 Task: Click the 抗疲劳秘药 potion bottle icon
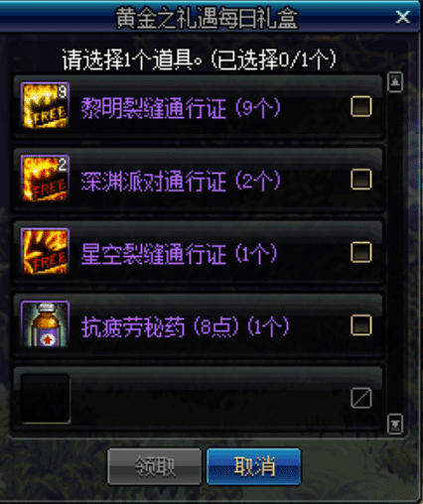pos(45,324)
